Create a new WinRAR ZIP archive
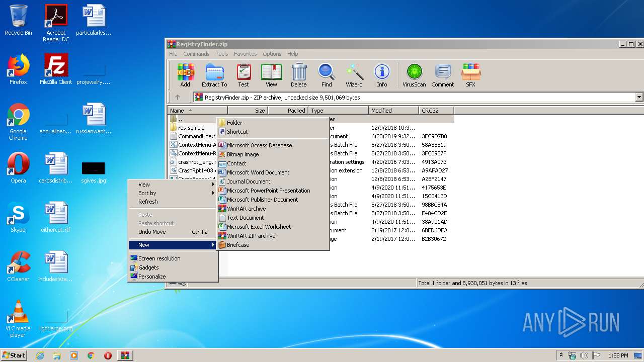This screenshot has height=362, width=644. [273, 236]
